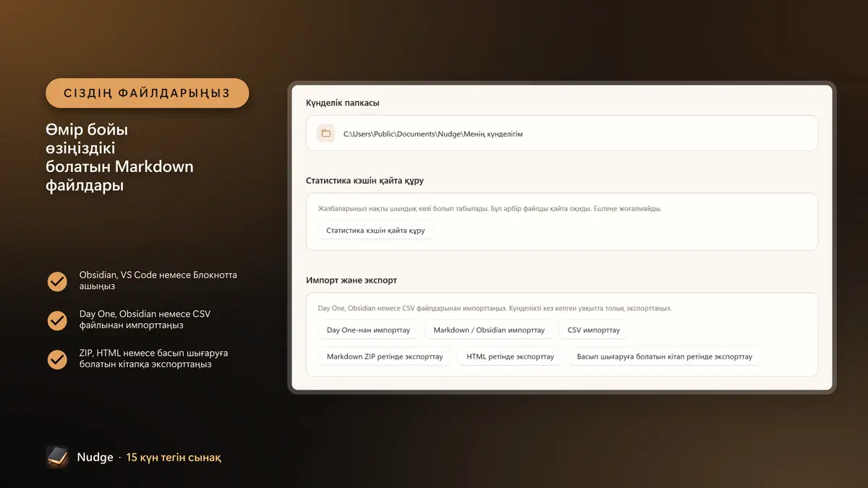868x488 pixels.
Task: Click the 'Өмір бойы өзіңіздікі болатын Markdown' headline
Action: pyautogui.click(x=119, y=158)
